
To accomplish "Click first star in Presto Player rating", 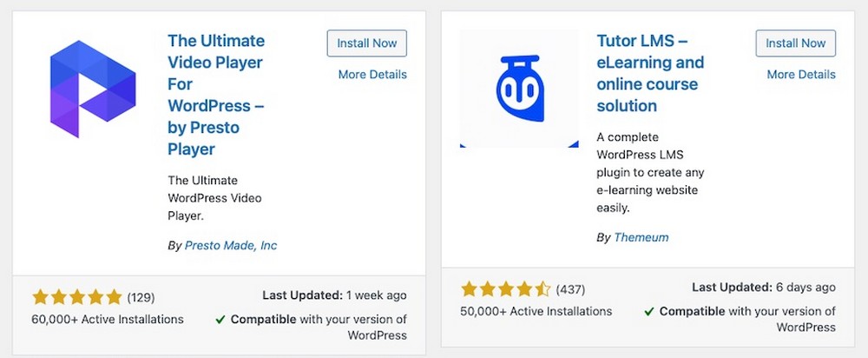I will pyautogui.click(x=41, y=297).
